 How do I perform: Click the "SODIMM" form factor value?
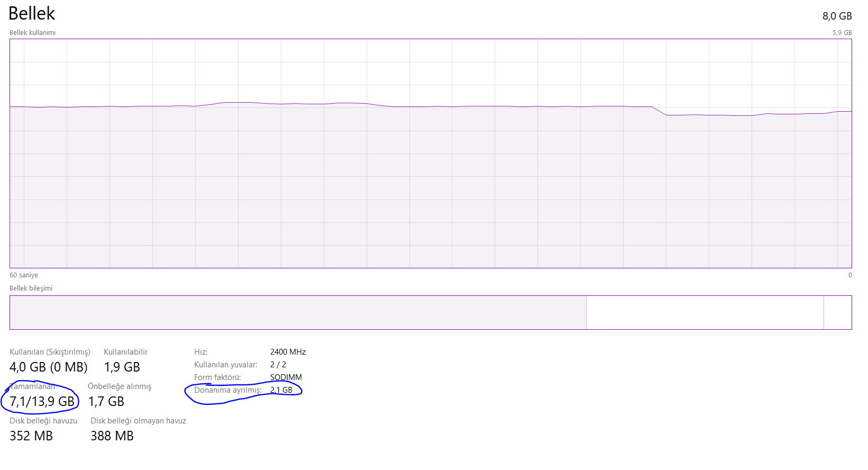coord(286,377)
